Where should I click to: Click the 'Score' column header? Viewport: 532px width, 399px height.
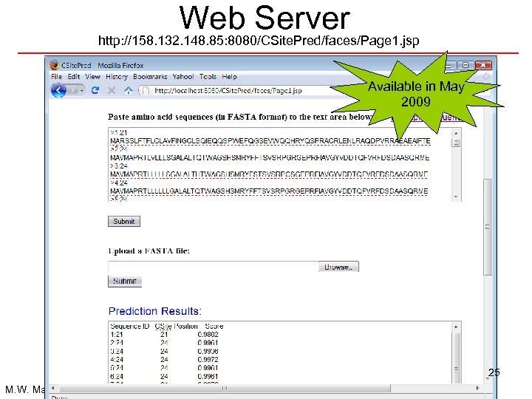[214, 327]
